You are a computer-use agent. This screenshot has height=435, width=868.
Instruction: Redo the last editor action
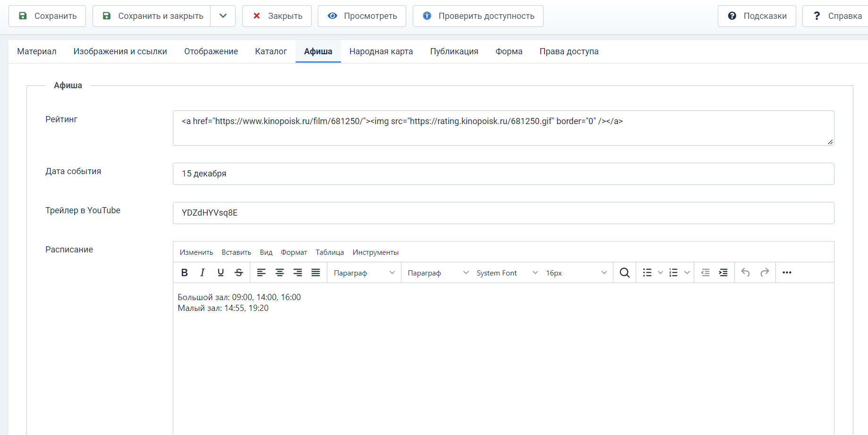pos(765,273)
